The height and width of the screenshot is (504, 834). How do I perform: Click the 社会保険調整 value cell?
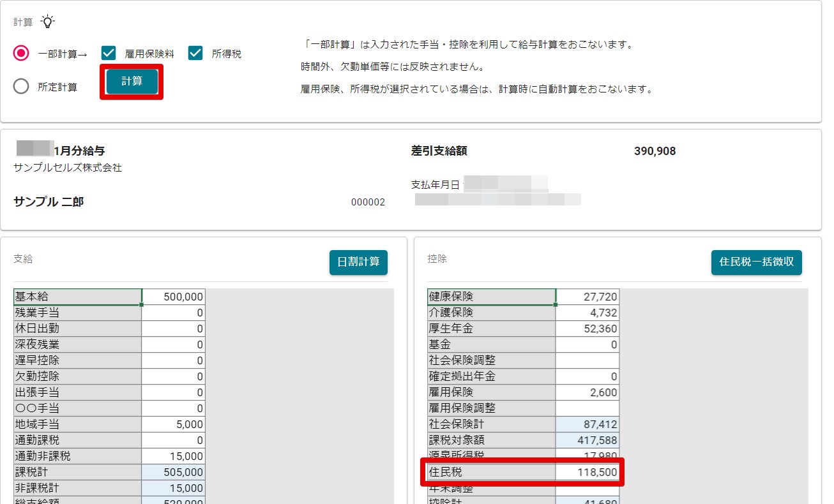coord(588,360)
